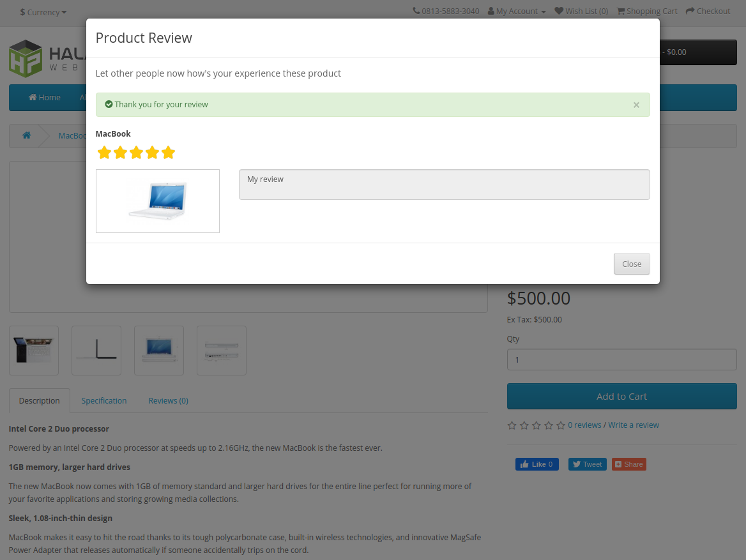The width and height of the screenshot is (746, 560).
Task: Click the My review text area
Action: tap(444, 185)
